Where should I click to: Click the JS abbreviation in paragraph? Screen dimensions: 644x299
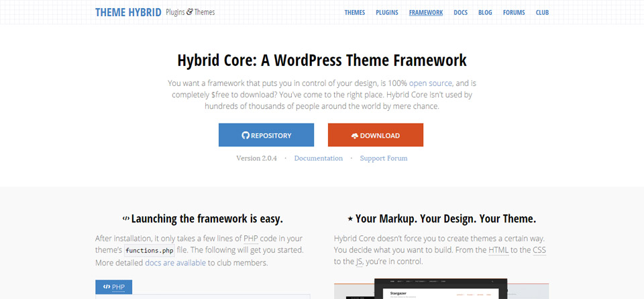pos(359,262)
